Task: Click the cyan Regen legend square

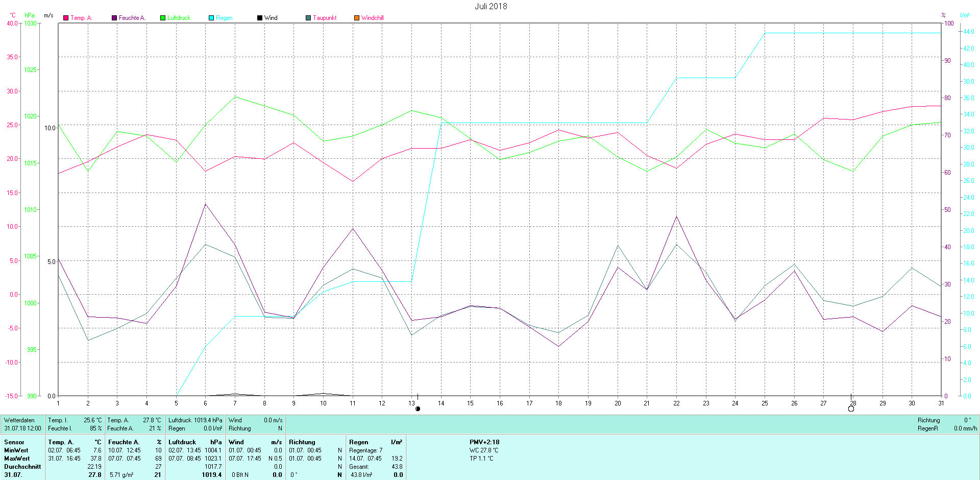Action: pos(211,18)
